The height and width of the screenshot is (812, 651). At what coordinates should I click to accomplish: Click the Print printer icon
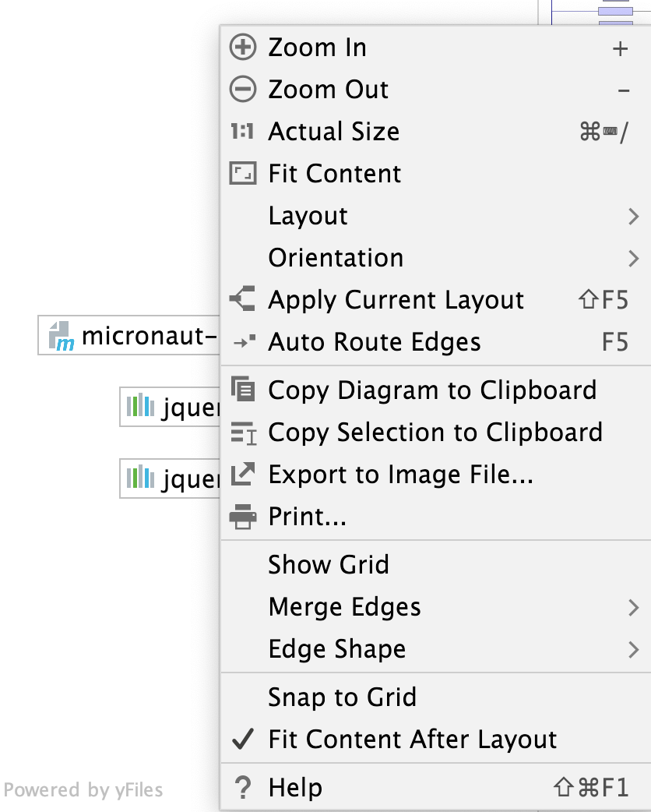coord(243,517)
